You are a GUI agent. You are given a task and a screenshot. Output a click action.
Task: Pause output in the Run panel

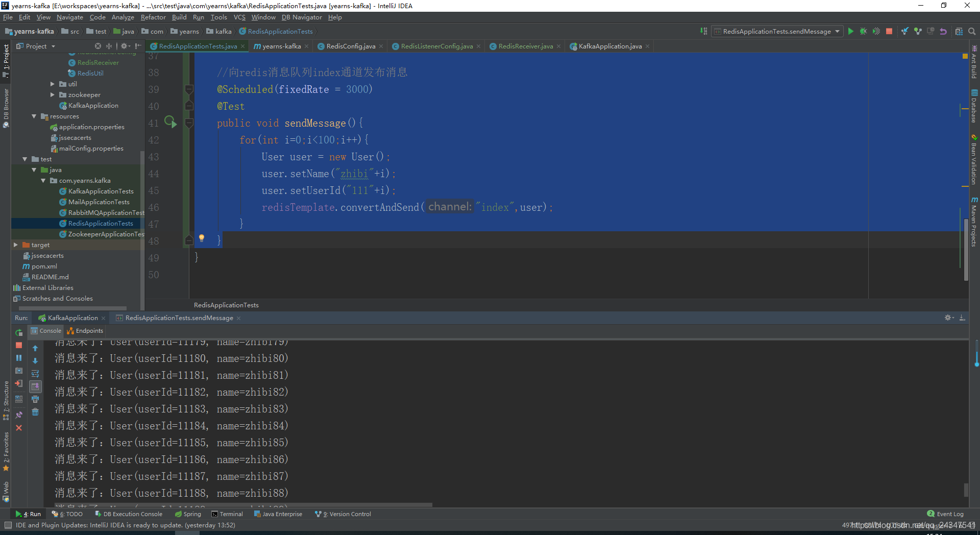19,358
